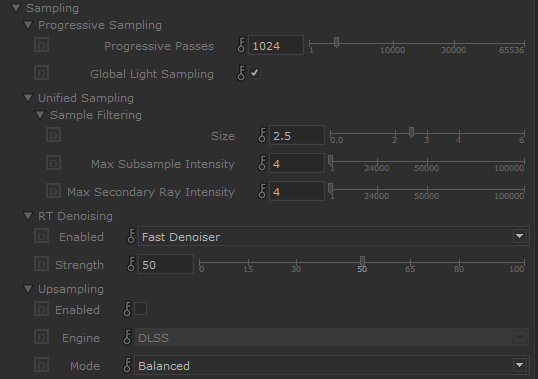Click the Denoising Strength slider handle at 50
The height and width of the screenshot is (379, 538).
[x=362, y=261]
